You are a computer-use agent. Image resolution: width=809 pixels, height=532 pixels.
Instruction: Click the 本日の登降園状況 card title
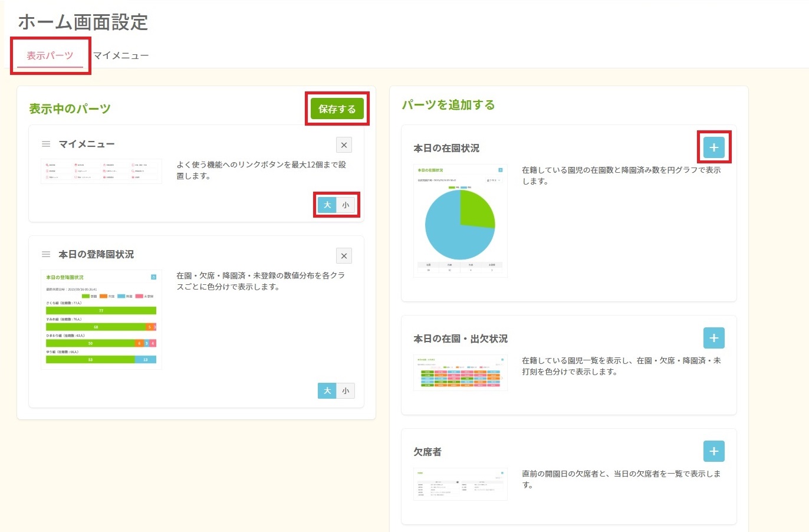[x=96, y=254]
